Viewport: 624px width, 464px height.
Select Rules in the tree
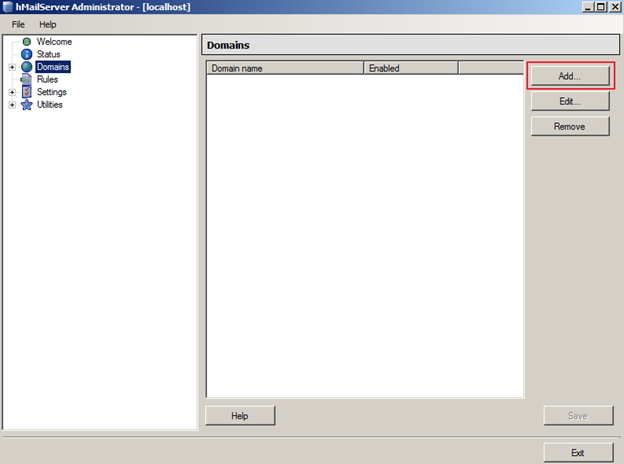pos(47,79)
